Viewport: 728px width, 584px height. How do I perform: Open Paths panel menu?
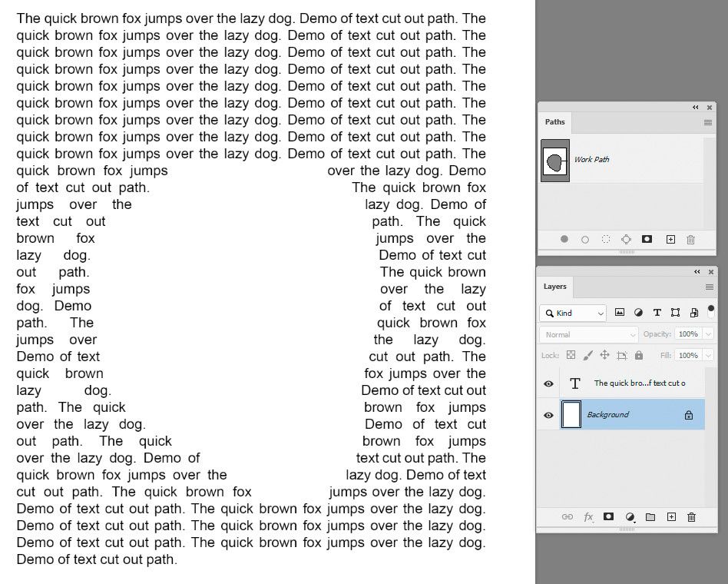coord(708,123)
